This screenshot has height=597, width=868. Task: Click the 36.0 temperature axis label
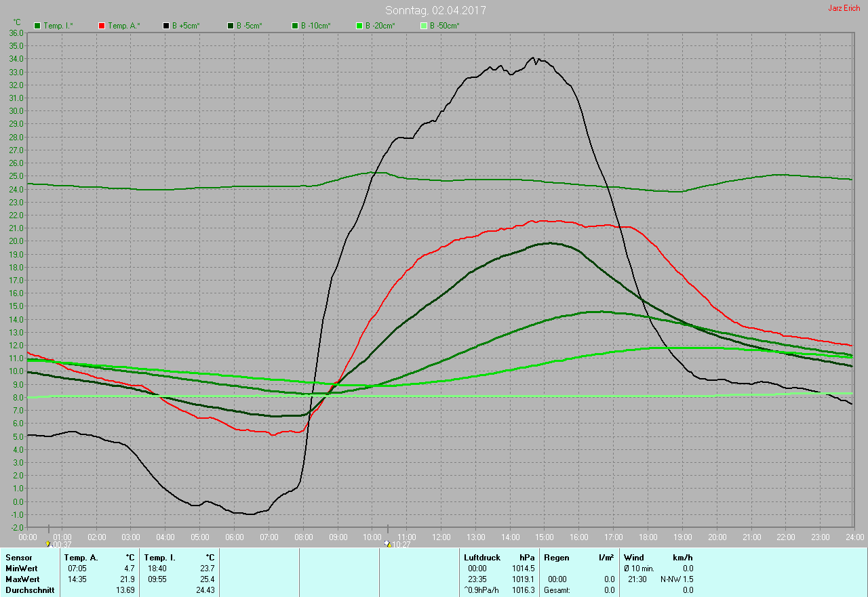pyautogui.click(x=16, y=33)
